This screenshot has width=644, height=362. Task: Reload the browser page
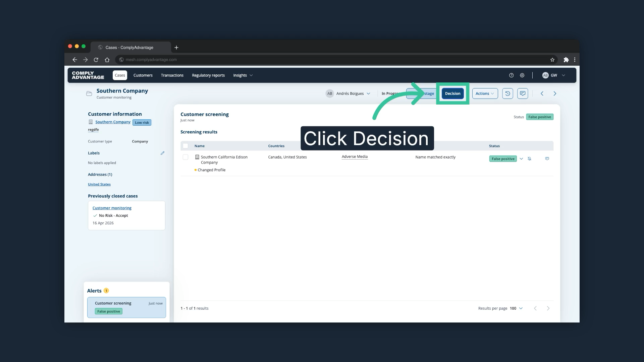(96, 60)
